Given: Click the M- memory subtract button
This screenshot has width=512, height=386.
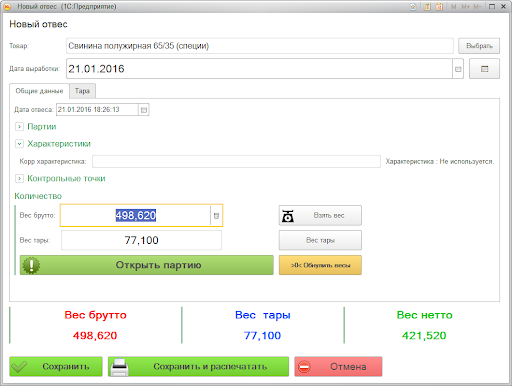Looking at the screenshot, I should (477, 7).
